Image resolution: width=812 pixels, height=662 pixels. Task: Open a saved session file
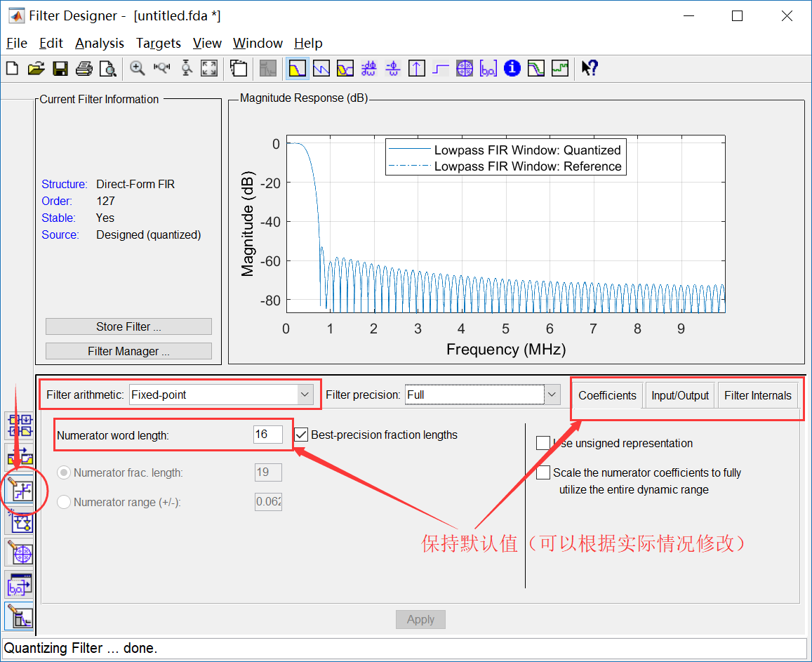(x=36, y=68)
